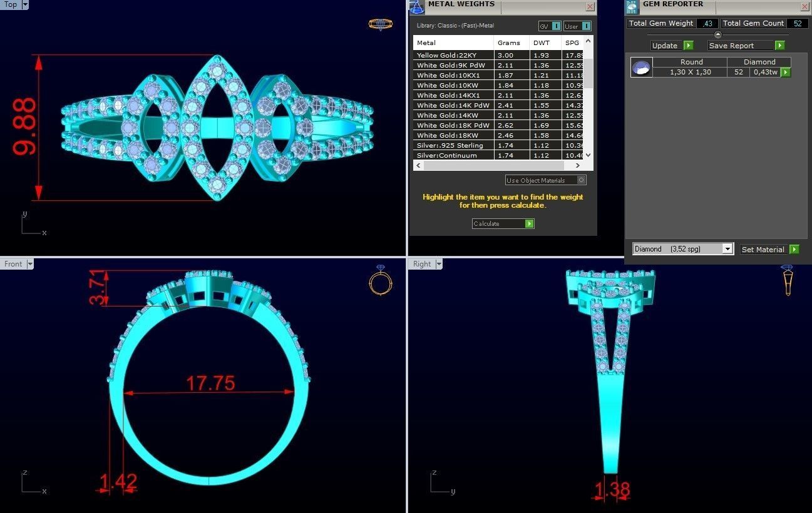The height and width of the screenshot is (513, 812).
Task: Select the White Gold:18KW row
Action: pos(498,135)
